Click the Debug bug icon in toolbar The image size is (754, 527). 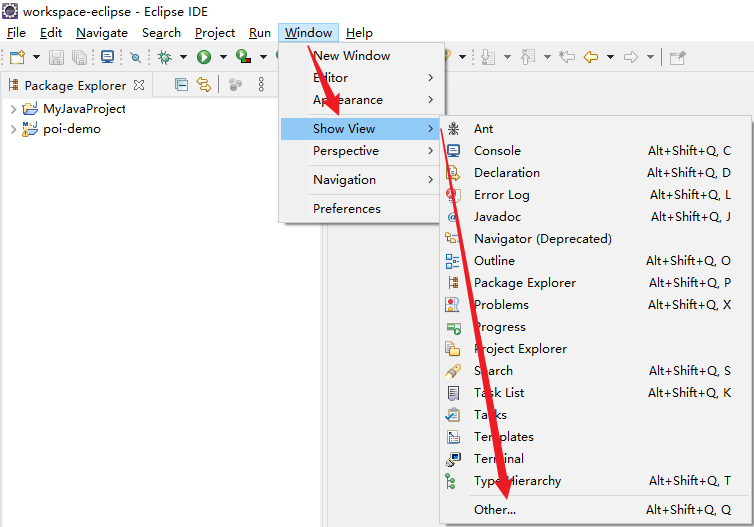pyautogui.click(x=164, y=58)
